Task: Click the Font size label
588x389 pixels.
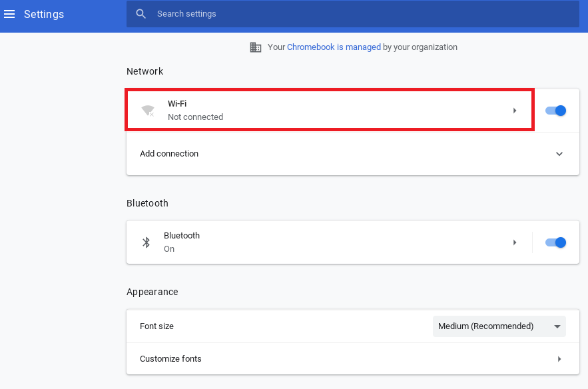Action: (x=156, y=326)
